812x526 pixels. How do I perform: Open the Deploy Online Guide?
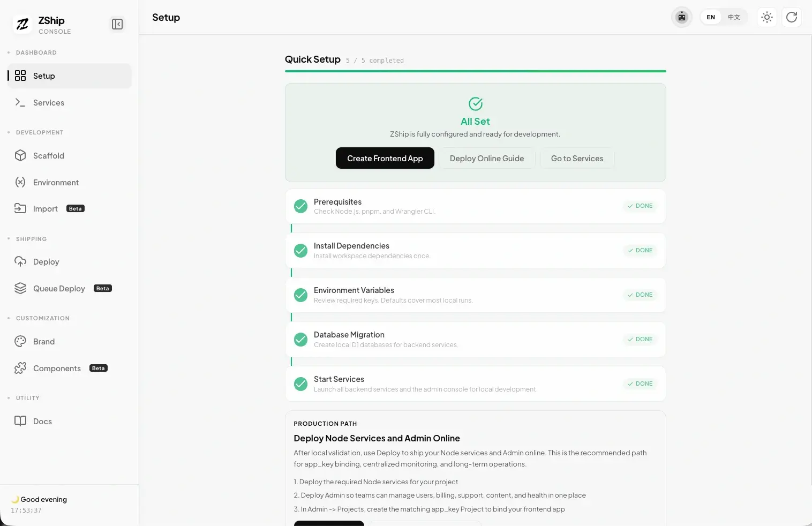point(487,158)
